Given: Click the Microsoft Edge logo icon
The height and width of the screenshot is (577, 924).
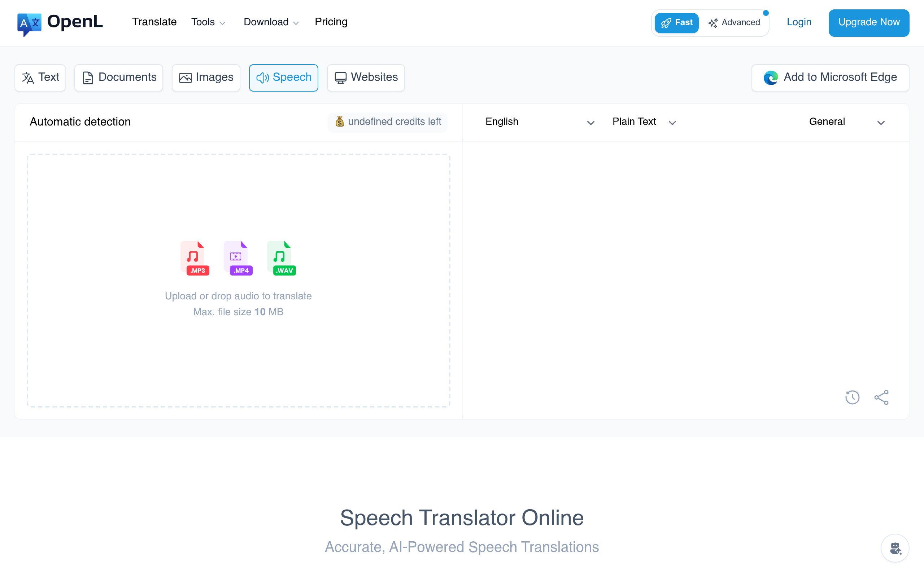Looking at the screenshot, I should 771,78.
